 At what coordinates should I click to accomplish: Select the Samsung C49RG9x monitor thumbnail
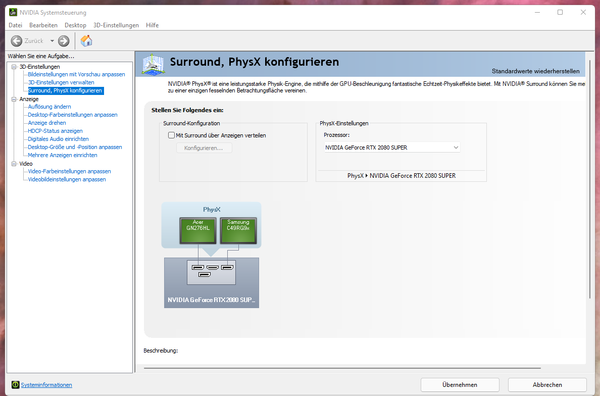click(238, 230)
